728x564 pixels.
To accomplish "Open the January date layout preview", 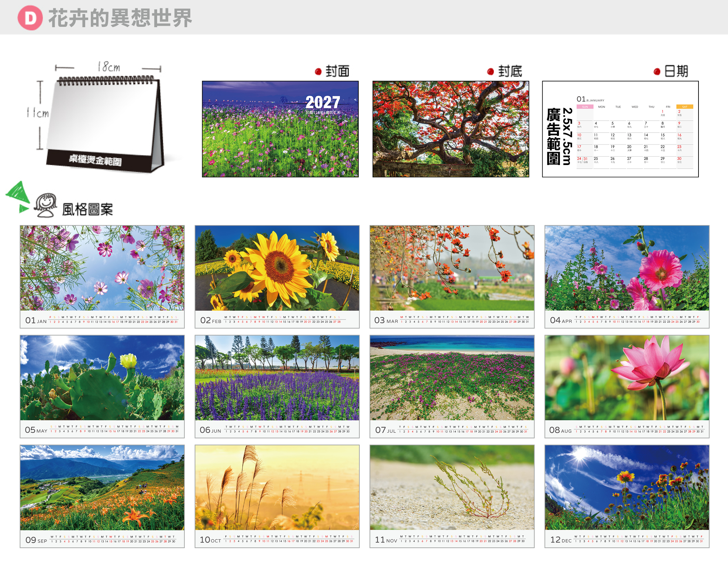I will [x=620, y=129].
